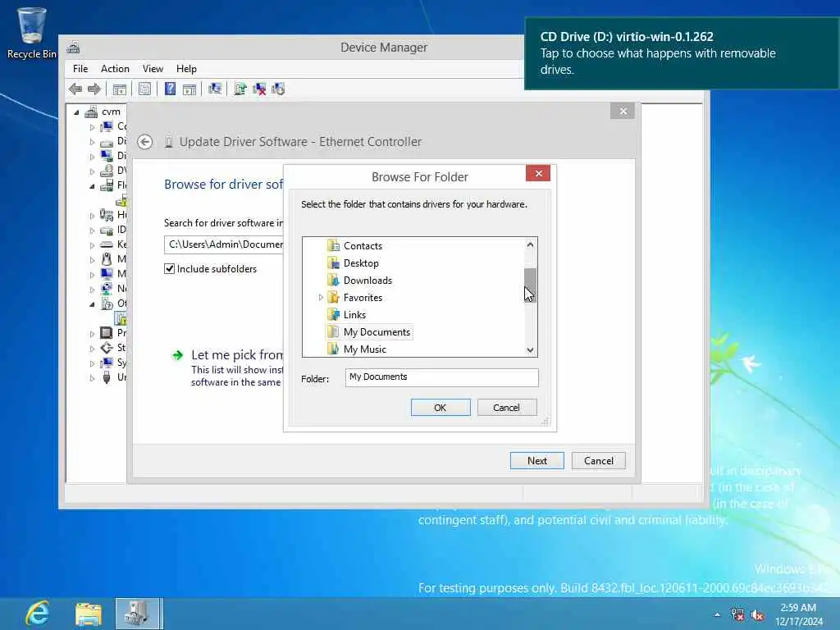The height and width of the screenshot is (630, 840).
Task: Click the Scan for hardware changes toolbar icon
Action: pyautogui.click(x=215, y=89)
